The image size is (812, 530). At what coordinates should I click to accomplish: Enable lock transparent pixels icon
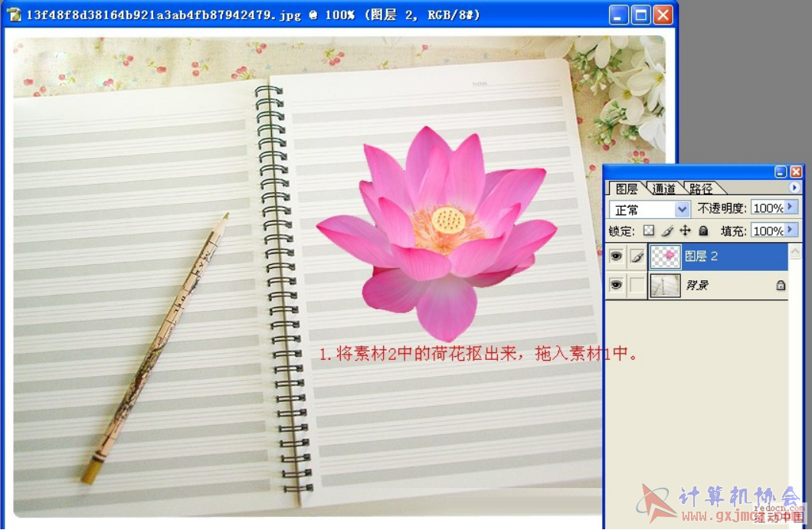649,231
